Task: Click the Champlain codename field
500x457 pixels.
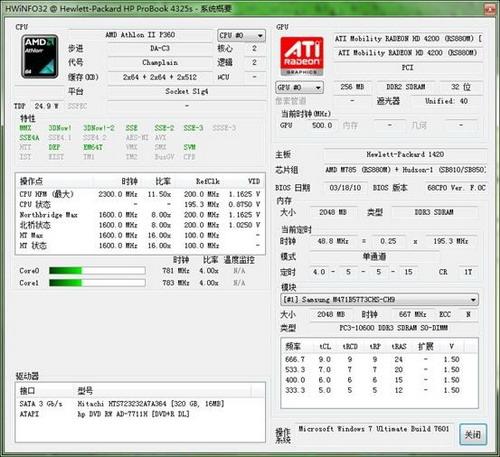Action: [160, 63]
